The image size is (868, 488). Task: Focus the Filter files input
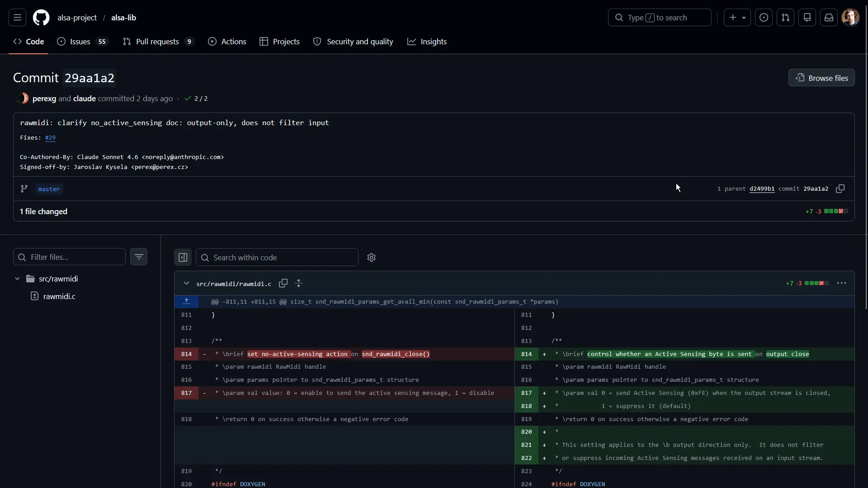pos(69,257)
